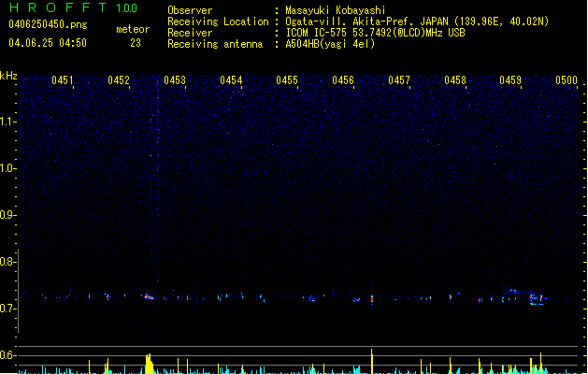The image size is (588, 374).
Task: Click the antenna value A504HB(yagi 4el)
Action: [330, 44]
